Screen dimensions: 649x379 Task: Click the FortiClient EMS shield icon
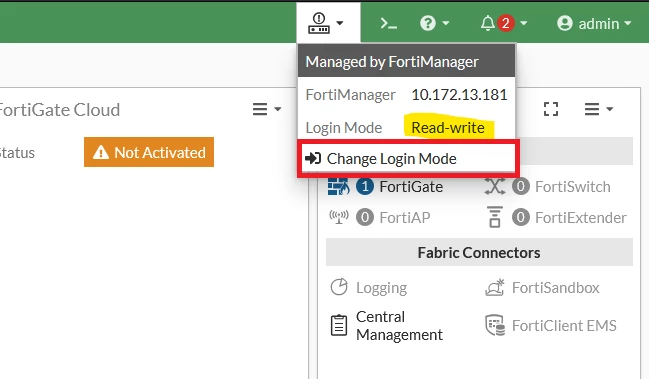coord(495,325)
